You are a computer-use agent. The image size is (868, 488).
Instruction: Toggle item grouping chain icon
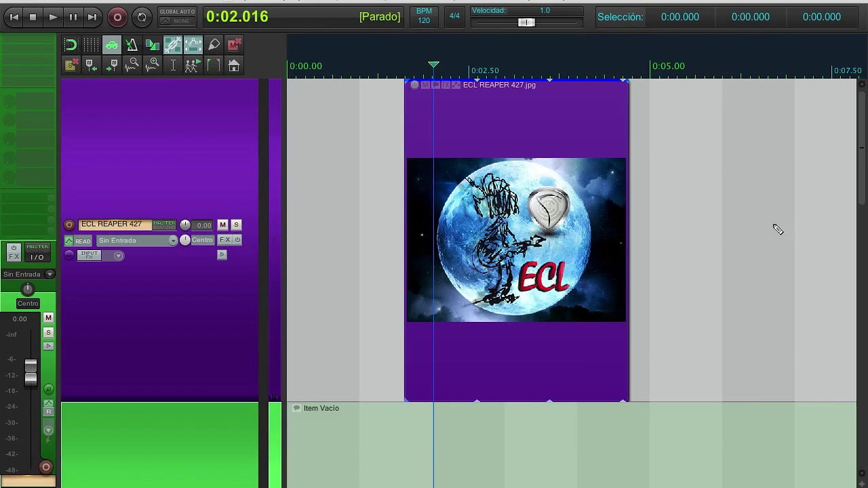pos(172,45)
